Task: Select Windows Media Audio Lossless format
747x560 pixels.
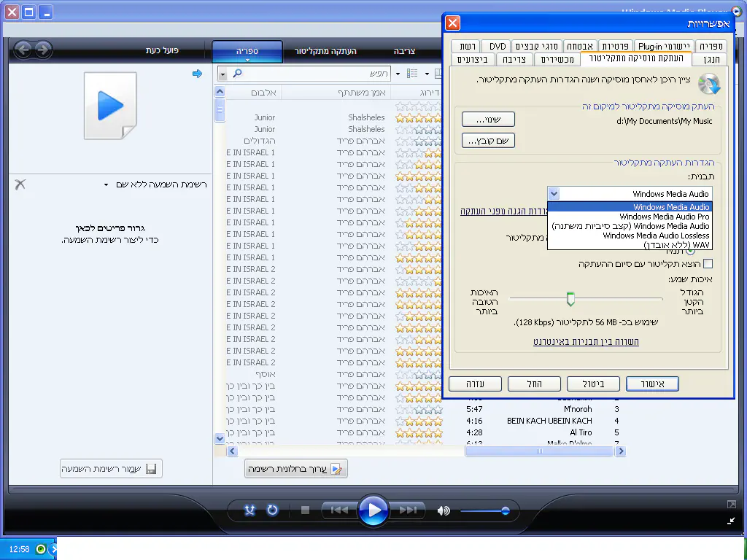Action: pyautogui.click(x=656, y=236)
